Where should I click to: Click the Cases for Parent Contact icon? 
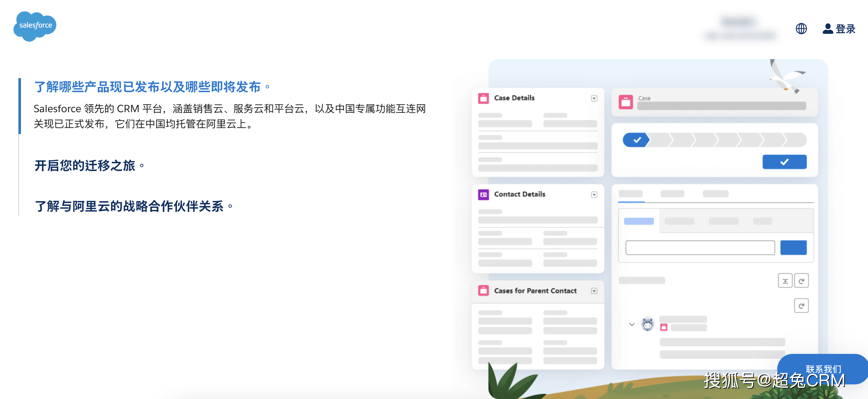click(483, 291)
